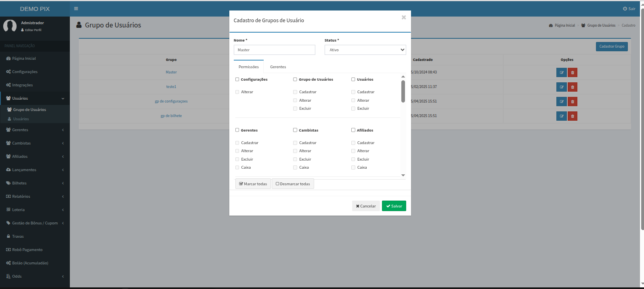Toggle the Grupo de Usuários permission checkbox
Viewport: 644px width, 289px height.
point(295,80)
